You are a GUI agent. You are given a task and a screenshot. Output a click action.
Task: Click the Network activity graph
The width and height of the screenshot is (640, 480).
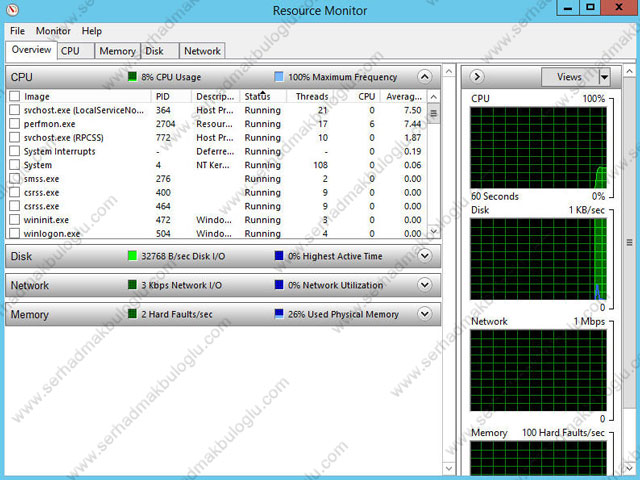click(538, 370)
